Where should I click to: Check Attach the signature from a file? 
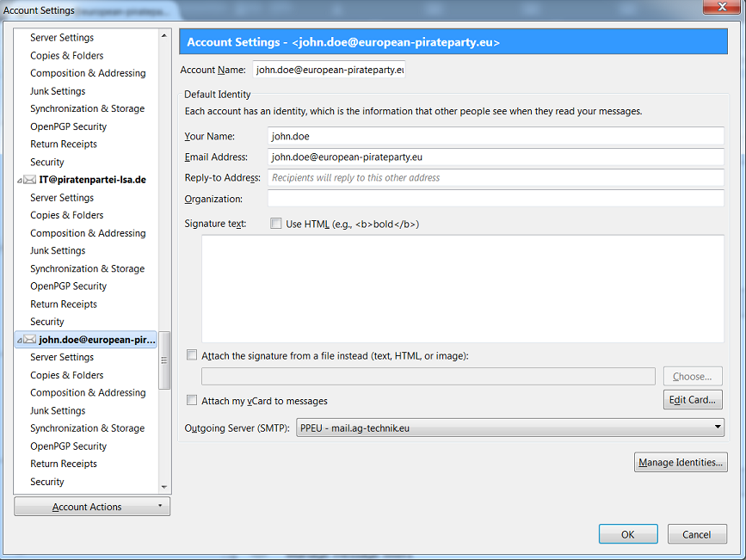click(x=192, y=355)
